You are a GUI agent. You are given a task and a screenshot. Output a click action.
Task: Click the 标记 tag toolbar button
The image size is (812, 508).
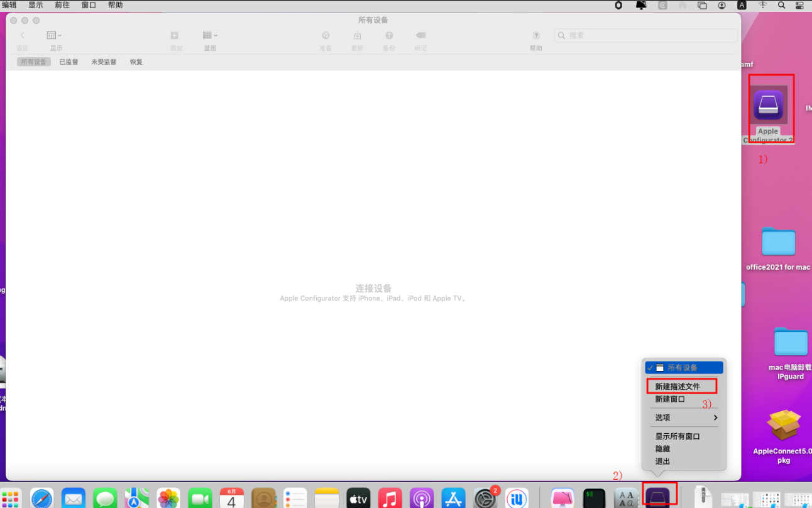(420, 41)
